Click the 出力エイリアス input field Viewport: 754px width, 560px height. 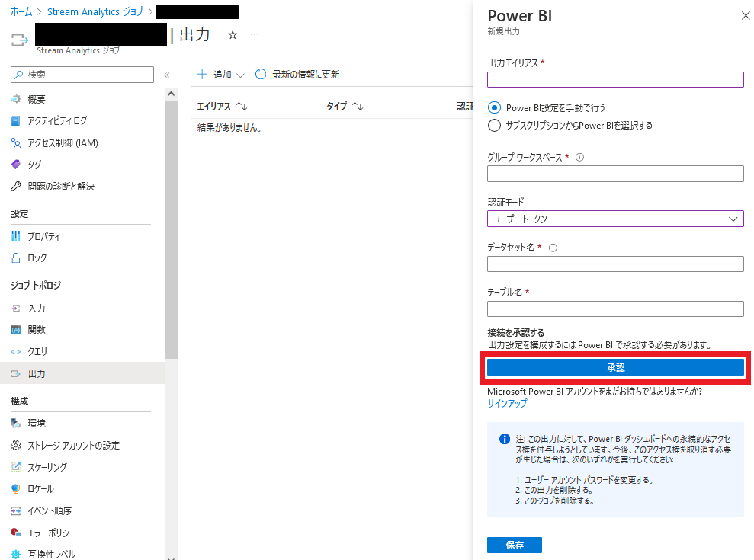[x=614, y=80]
